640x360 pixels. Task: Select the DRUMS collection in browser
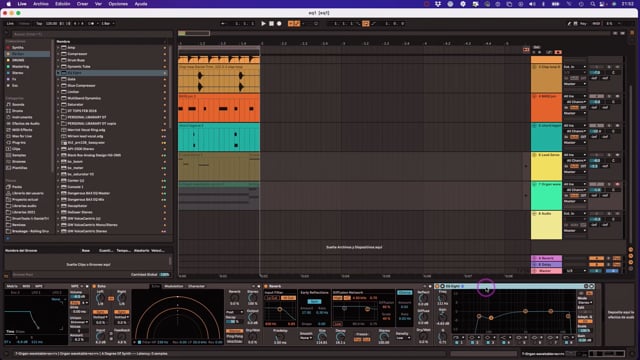[27, 60]
